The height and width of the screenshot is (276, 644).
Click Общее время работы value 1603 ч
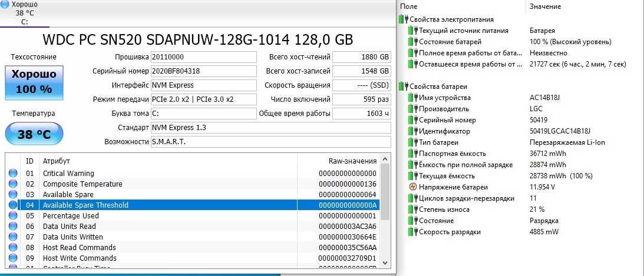coord(361,114)
